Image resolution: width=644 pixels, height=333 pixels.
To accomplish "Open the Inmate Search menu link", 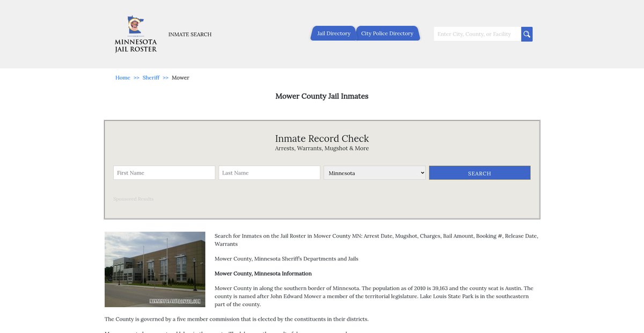I will click(x=190, y=34).
